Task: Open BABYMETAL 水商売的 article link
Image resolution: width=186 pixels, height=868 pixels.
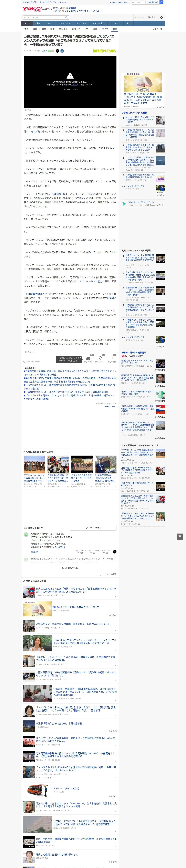Action: [x=76, y=805]
